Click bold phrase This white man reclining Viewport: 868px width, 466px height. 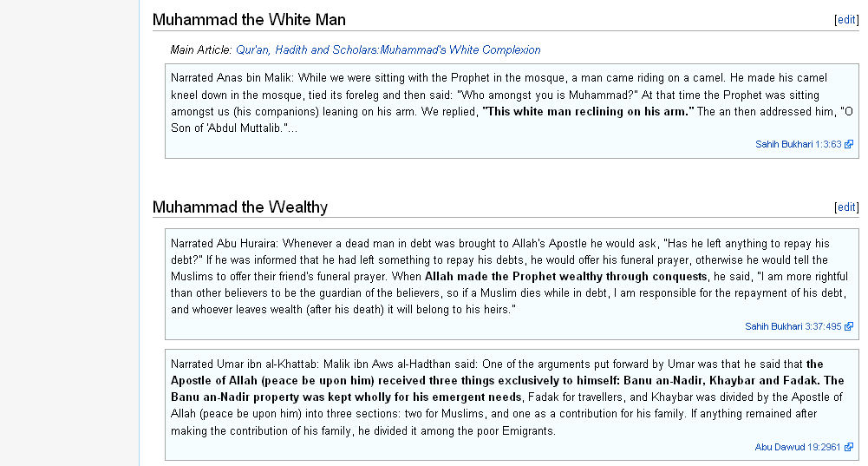[588, 111]
